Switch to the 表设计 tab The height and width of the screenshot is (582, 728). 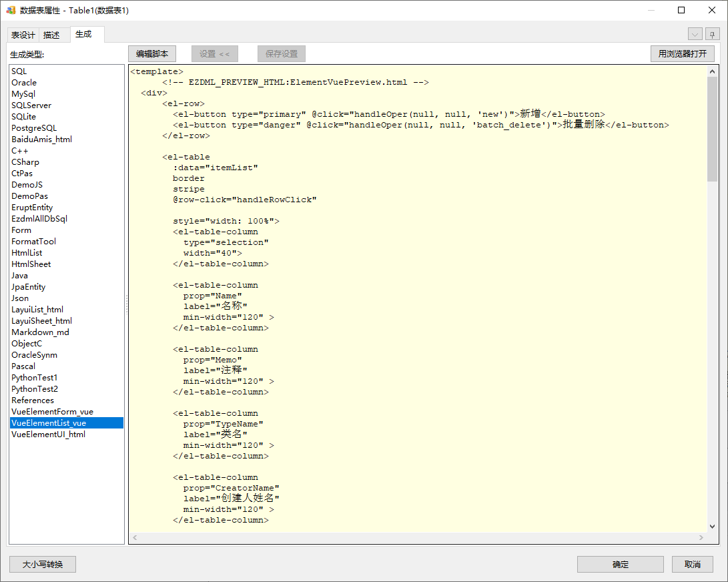23,35
